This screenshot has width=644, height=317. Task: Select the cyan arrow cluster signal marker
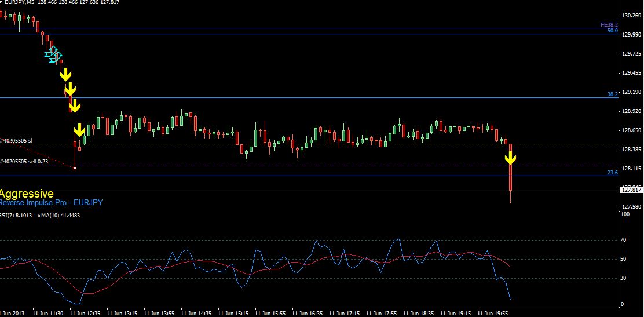pyautogui.click(x=53, y=54)
